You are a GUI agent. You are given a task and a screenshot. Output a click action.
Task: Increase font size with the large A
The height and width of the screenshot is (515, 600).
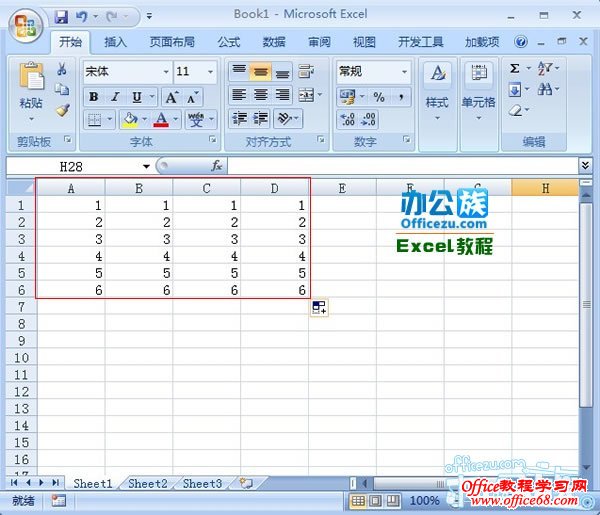pos(171,98)
